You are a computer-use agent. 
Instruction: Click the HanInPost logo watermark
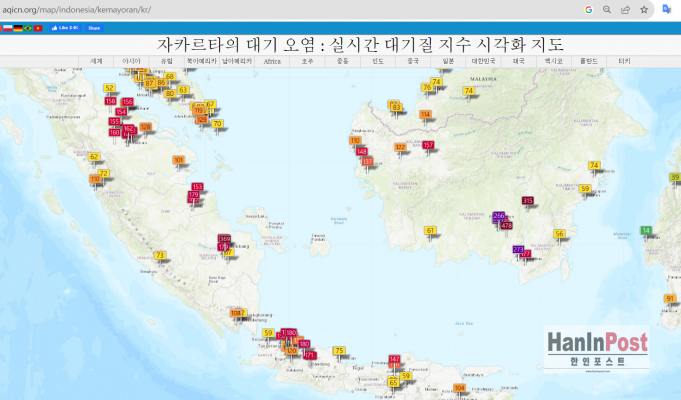pyautogui.click(x=597, y=351)
